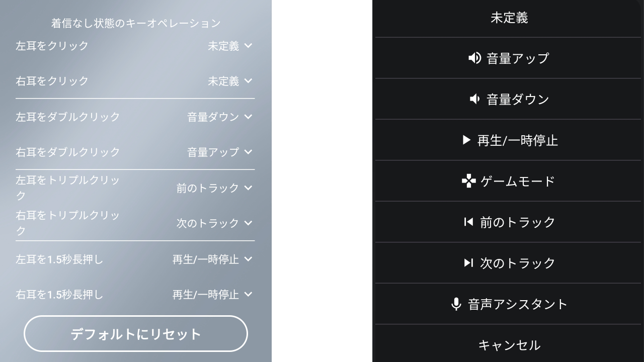Click the 着信なし状態のキーオペレーション heading

click(x=136, y=23)
